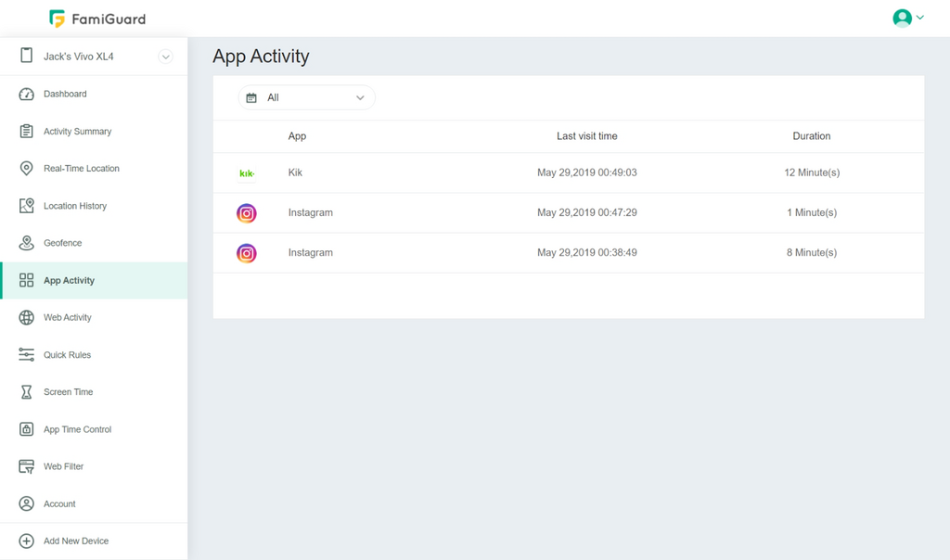Click the 8 Minute(s) duration
The width and height of the screenshot is (950, 560).
[x=812, y=252]
